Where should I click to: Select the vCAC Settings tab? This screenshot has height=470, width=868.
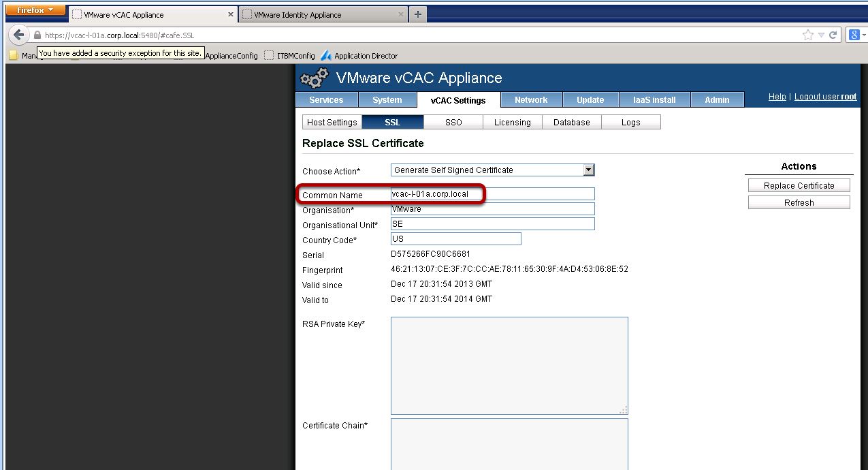(458, 100)
